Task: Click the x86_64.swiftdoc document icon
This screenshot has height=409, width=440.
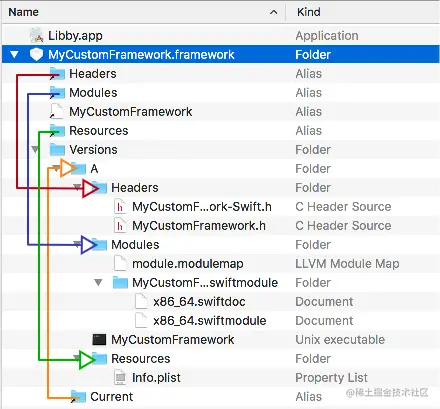Action: click(x=141, y=301)
